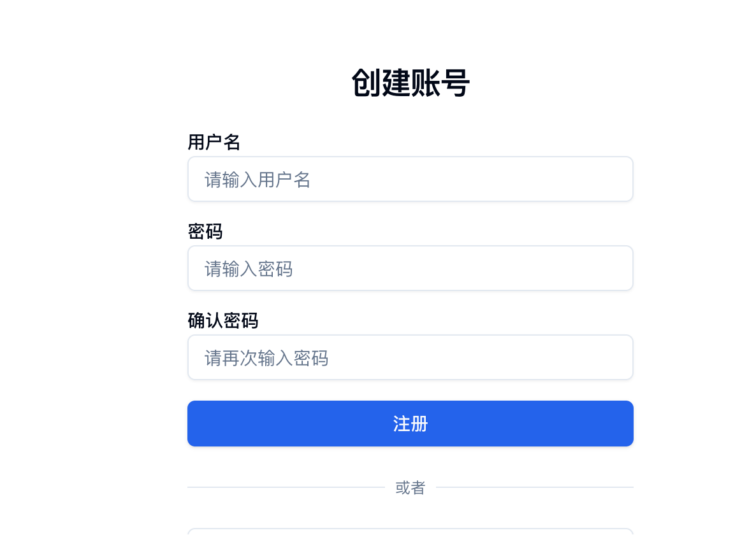The height and width of the screenshot is (535, 756).
Task: Click the divider line left of 或者
Action: click(x=286, y=487)
